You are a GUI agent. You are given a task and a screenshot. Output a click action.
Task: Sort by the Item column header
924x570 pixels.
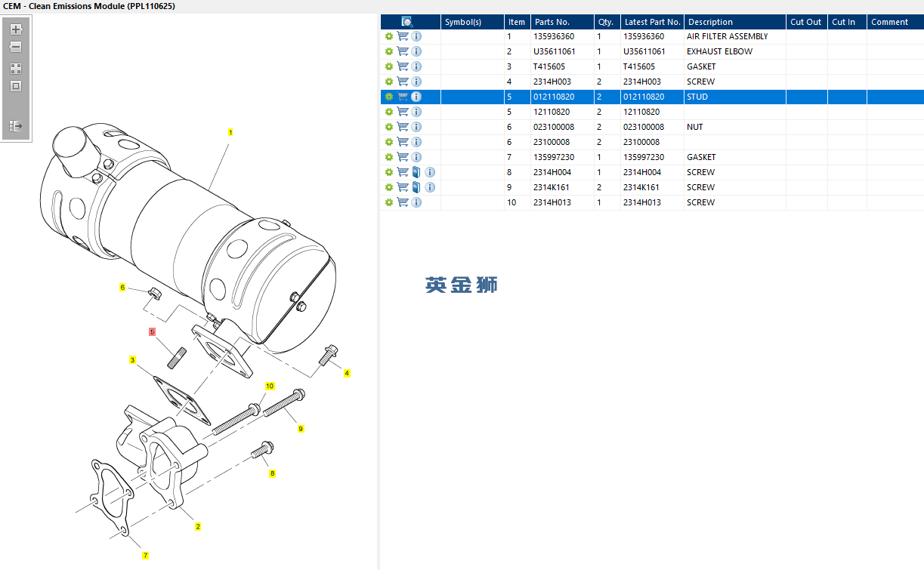518,22
